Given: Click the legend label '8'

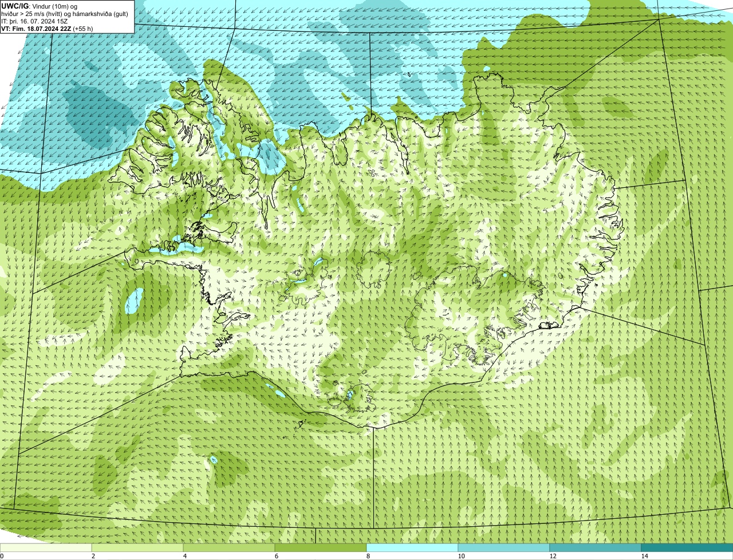Looking at the screenshot, I should point(368,556).
